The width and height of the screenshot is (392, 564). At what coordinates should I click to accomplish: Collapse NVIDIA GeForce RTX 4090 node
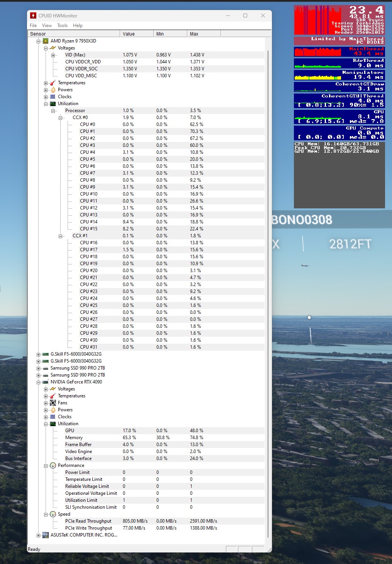38,382
